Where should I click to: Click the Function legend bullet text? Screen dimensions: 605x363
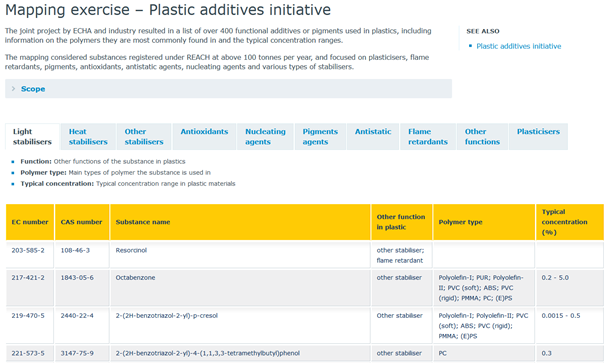pyautogui.click(x=103, y=162)
